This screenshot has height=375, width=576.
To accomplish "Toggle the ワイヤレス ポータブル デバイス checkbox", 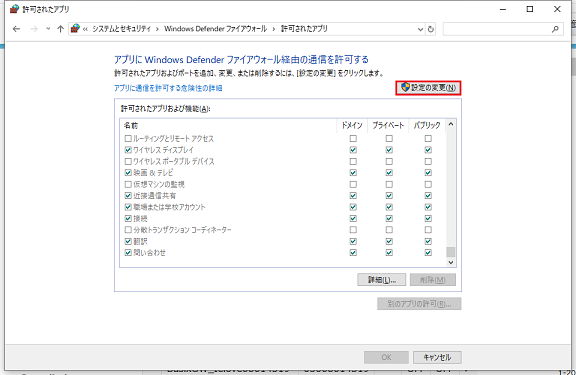I will [x=128, y=161].
